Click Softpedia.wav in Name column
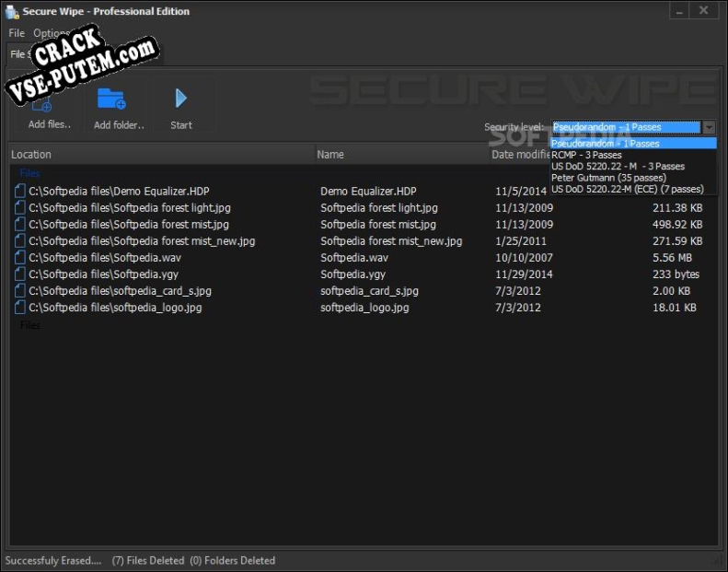Image resolution: width=728 pixels, height=572 pixels. pos(354,257)
